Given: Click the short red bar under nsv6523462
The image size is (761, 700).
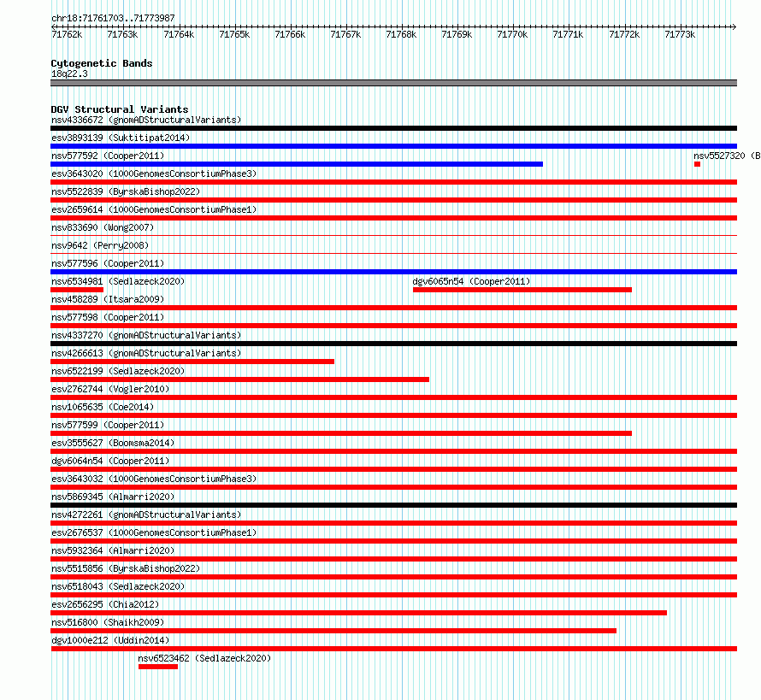Looking at the screenshot, I should coord(157,667).
